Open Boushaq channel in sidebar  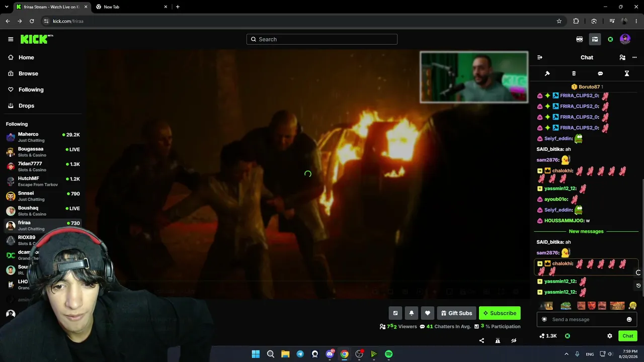click(43, 211)
